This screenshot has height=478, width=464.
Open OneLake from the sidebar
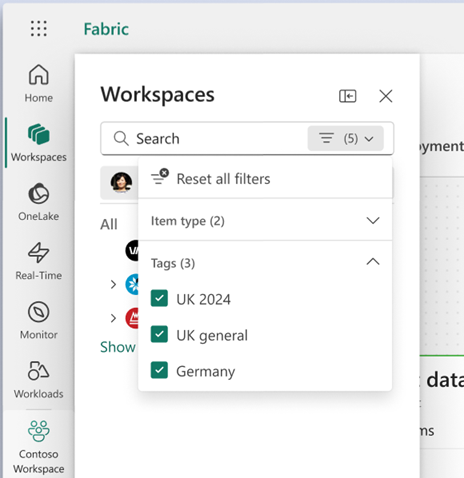coord(39,202)
